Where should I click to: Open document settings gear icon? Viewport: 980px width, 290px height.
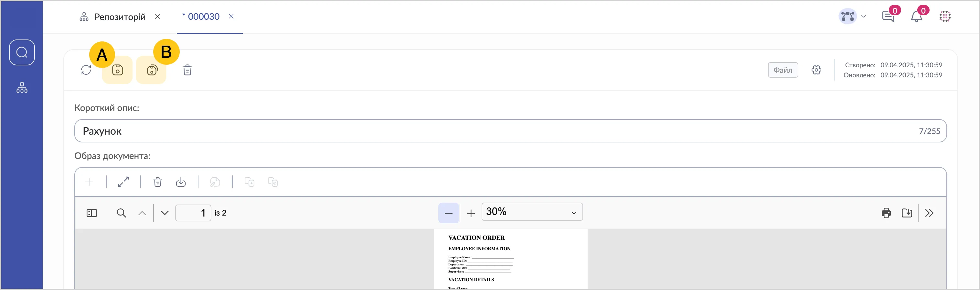816,70
